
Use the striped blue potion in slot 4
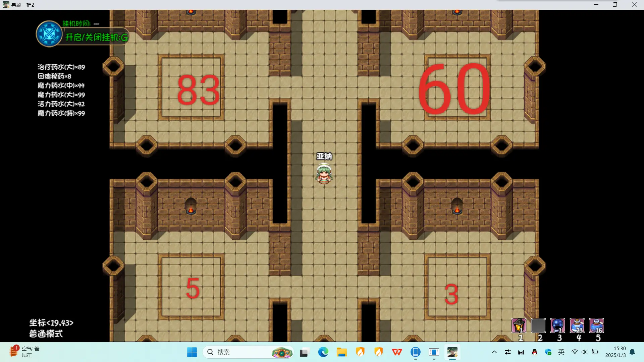click(577, 325)
